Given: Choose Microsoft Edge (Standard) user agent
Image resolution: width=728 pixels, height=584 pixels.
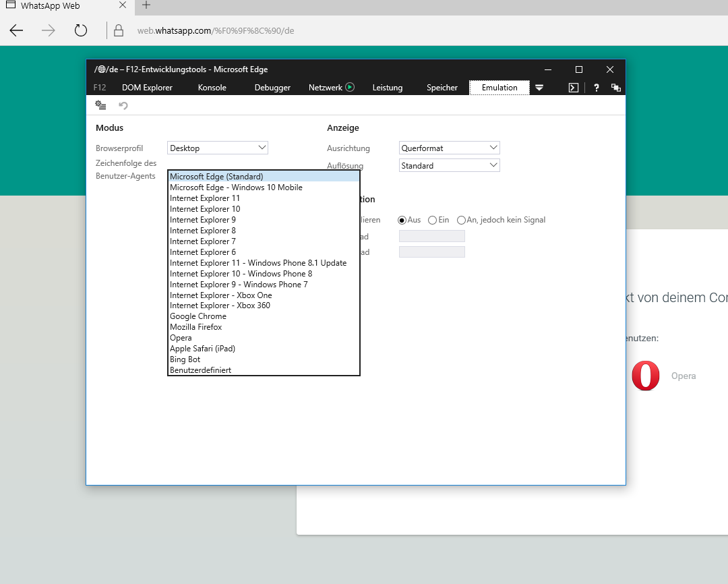Looking at the screenshot, I should (x=264, y=177).
